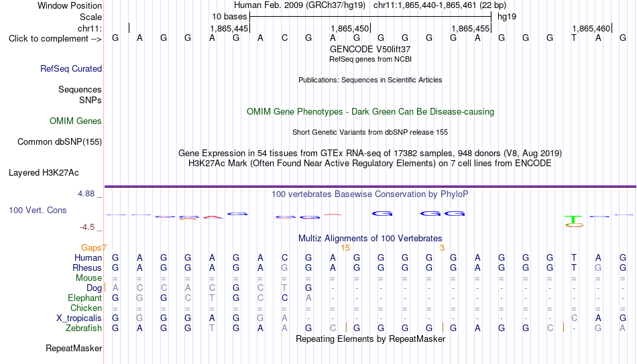This screenshot has width=637, height=364.
Task: Click the OMIM Genes track label
Action: (76, 121)
